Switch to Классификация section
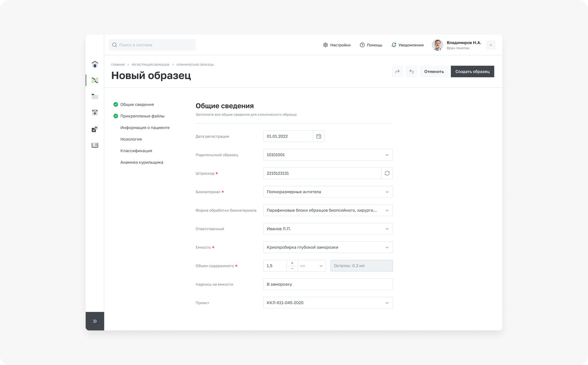 coord(136,151)
